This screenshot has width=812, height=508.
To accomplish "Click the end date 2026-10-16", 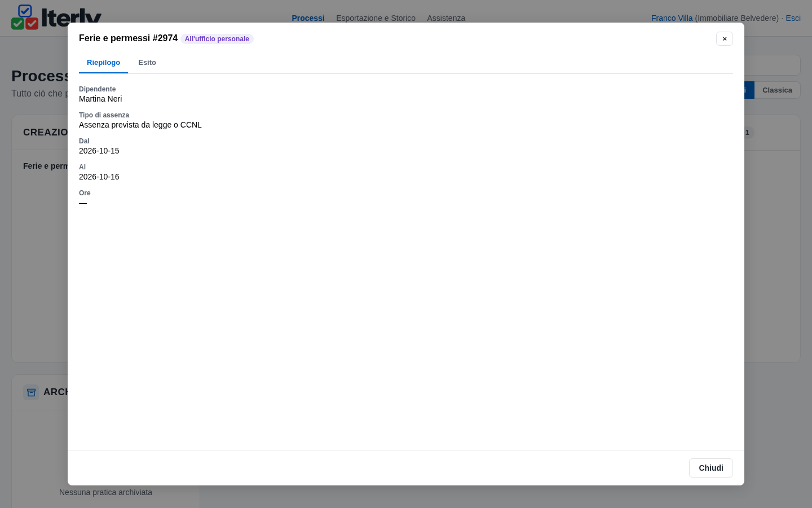I will click(99, 177).
